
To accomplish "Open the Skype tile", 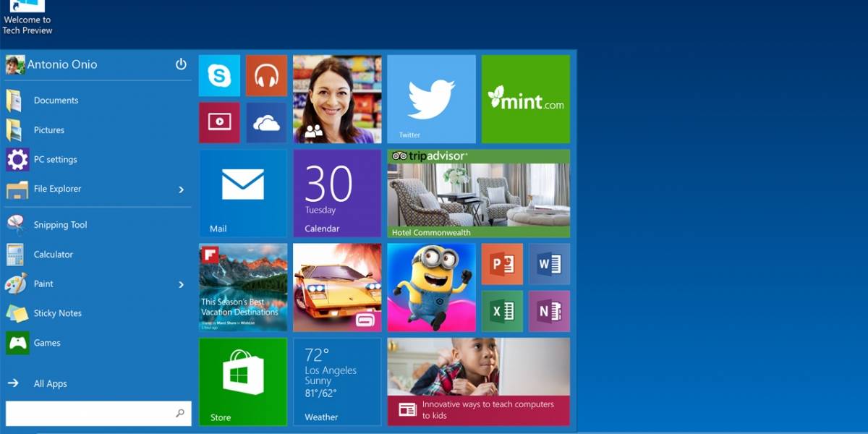I will pos(219,75).
